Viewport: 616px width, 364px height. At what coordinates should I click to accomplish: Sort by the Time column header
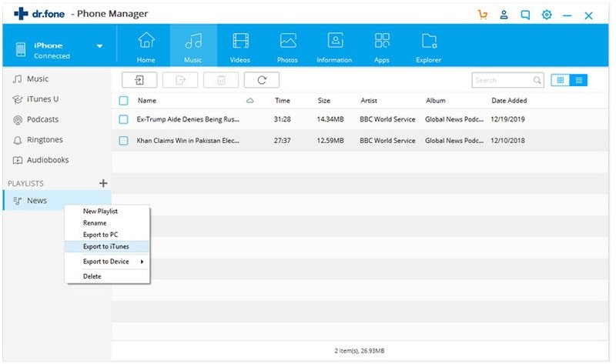283,101
